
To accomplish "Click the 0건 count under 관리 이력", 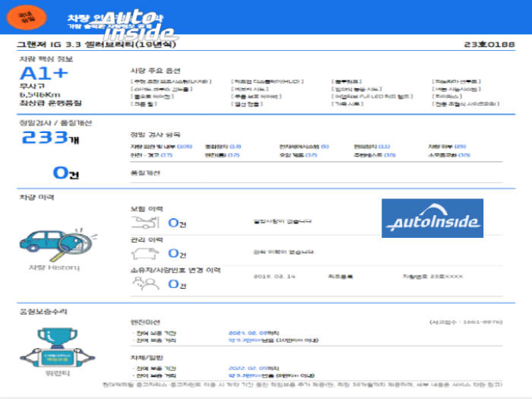I will (177, 253).
